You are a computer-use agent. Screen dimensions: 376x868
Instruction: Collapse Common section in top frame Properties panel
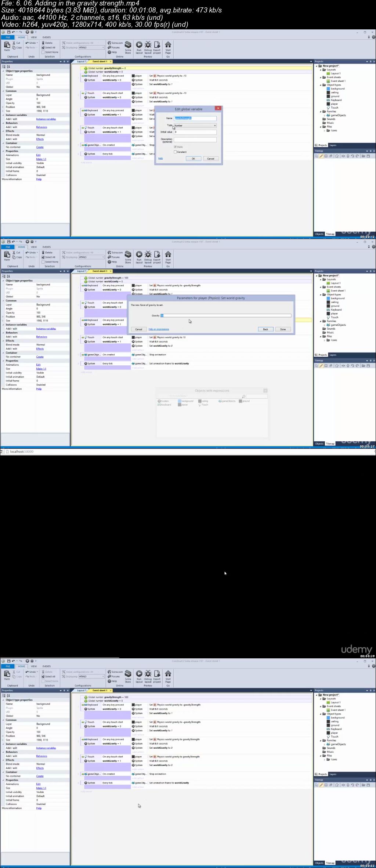coord(4,91)
